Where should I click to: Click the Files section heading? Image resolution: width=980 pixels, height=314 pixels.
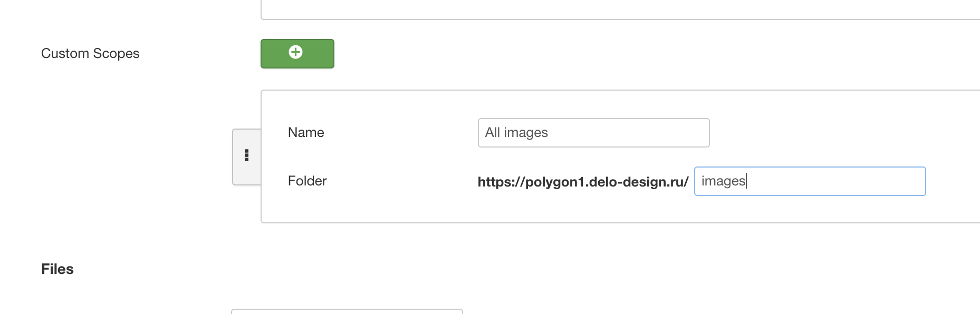tap(57, 269)
